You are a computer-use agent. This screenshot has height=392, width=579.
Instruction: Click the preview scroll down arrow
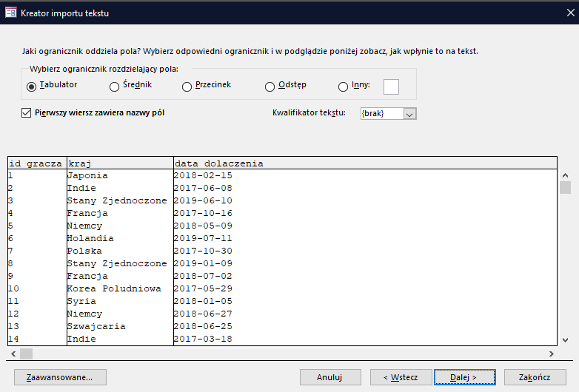point(565,340)
